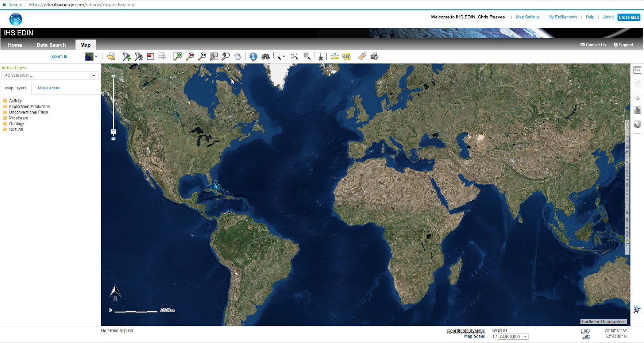Click the Help link
This screenshot has width=644, height=343.
click(590, 17)
